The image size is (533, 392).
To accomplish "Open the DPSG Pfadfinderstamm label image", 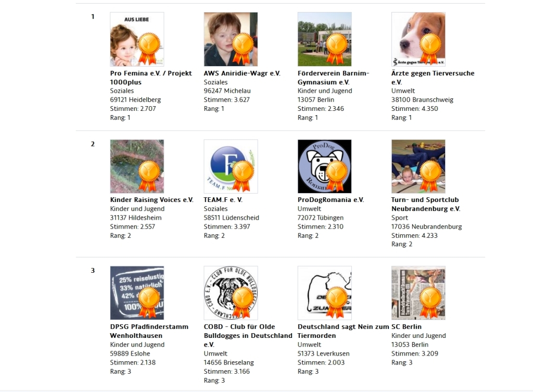I will (137, 293).
